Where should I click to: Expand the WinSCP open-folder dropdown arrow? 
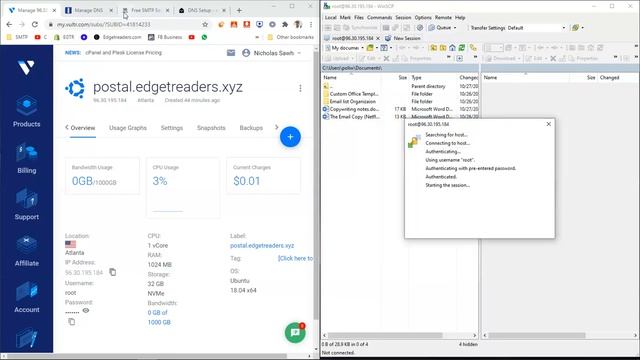[x=377, y=48]
